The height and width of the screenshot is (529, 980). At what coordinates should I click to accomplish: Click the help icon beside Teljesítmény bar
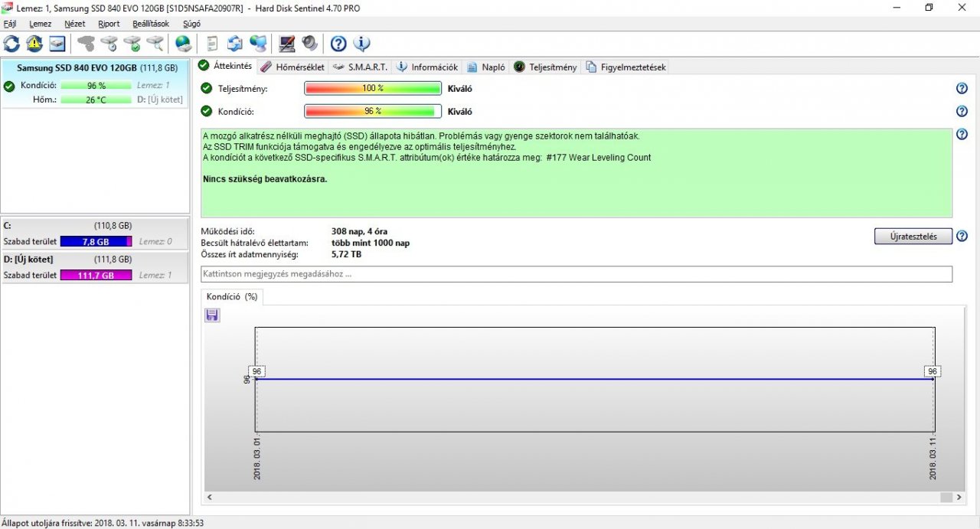(x=962, y=88)
